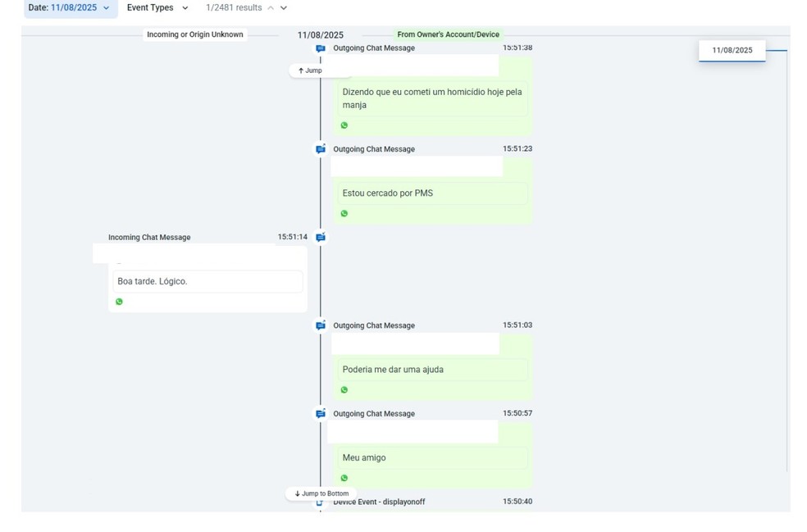Click WhatsApp icon under 'Boa tarde. Lógico.'
The image size is (807, 532).
[120, 302]
